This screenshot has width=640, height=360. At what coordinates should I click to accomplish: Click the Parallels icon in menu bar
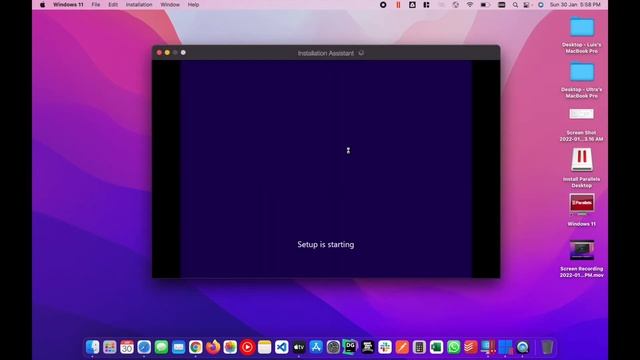[398, 5]
